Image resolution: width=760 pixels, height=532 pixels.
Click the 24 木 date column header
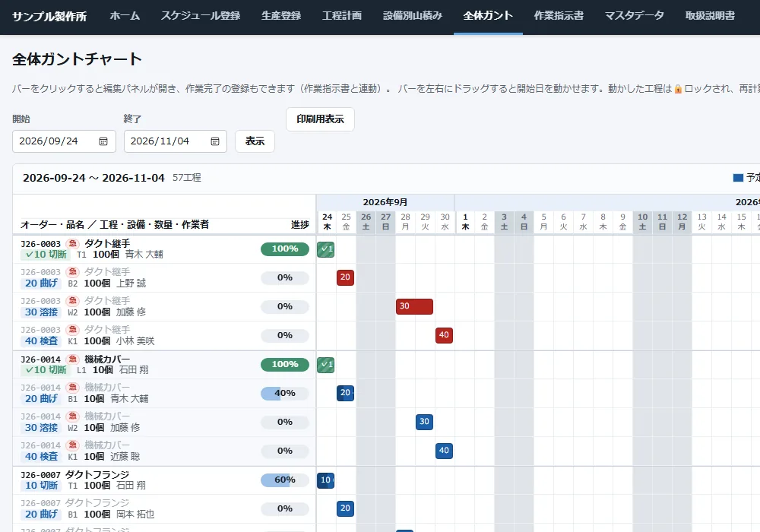click(327, 222)
